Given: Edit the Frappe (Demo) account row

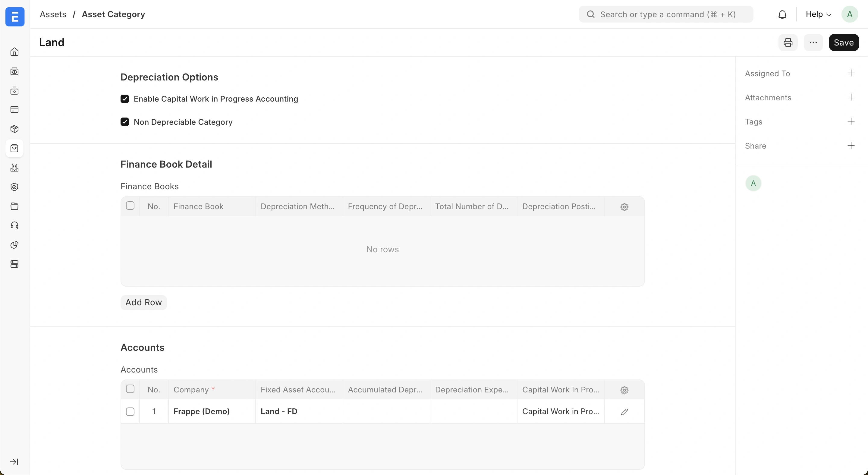Looking at the screenshot, I should pyautogui.click(x=624, y=412).
